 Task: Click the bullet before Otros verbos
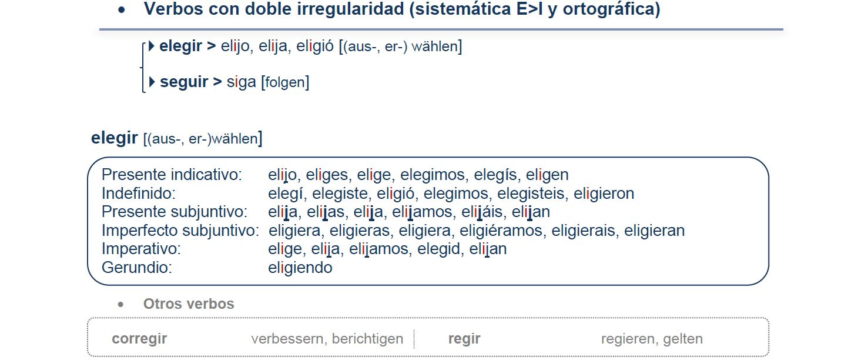tap(120, 305)
